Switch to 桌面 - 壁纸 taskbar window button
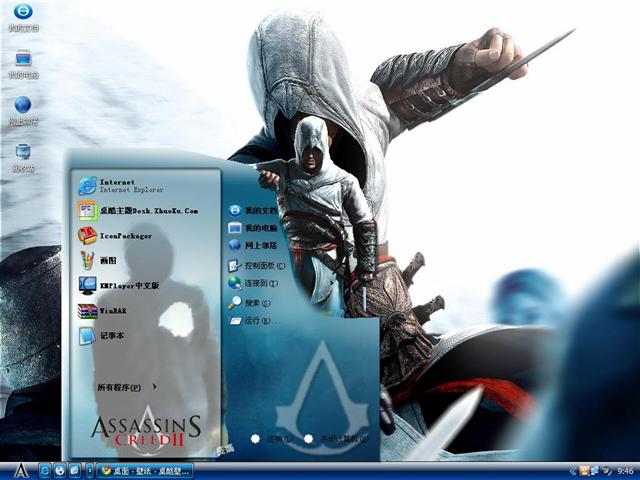The width and height of the screenshot is (640, 480). pyautogui.click(x=145, y=471)
